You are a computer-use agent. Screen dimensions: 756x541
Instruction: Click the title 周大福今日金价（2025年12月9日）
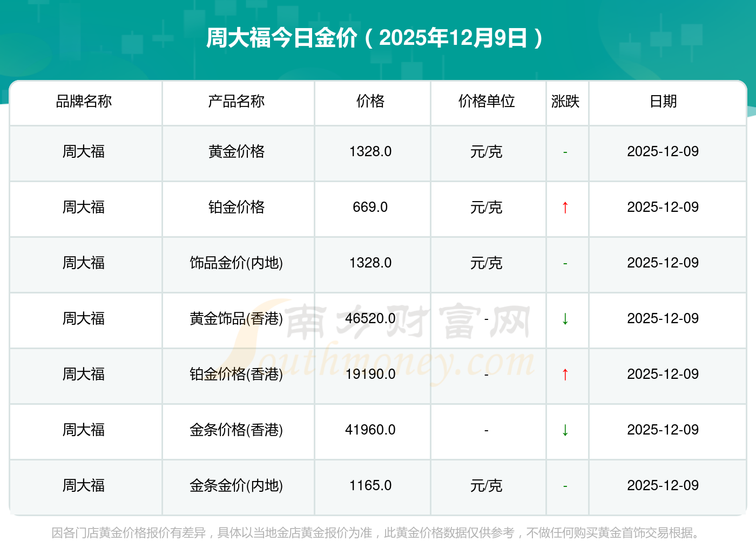click(x=375, y=38)
